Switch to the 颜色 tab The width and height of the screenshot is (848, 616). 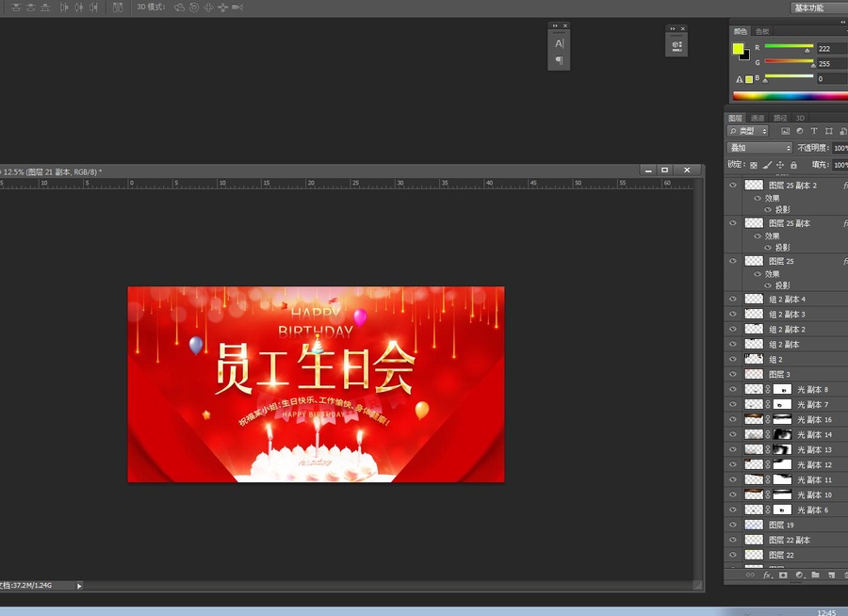(740, 31)
